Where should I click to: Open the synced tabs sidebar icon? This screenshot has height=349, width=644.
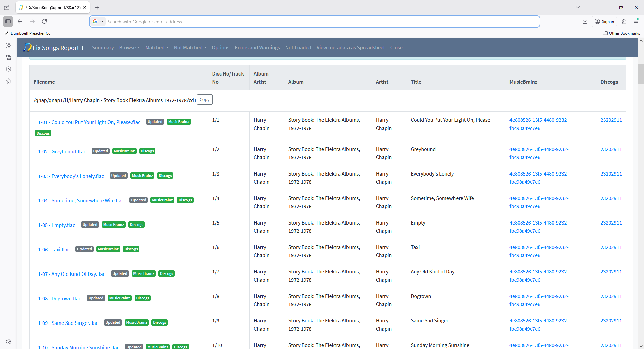(9, 57)
